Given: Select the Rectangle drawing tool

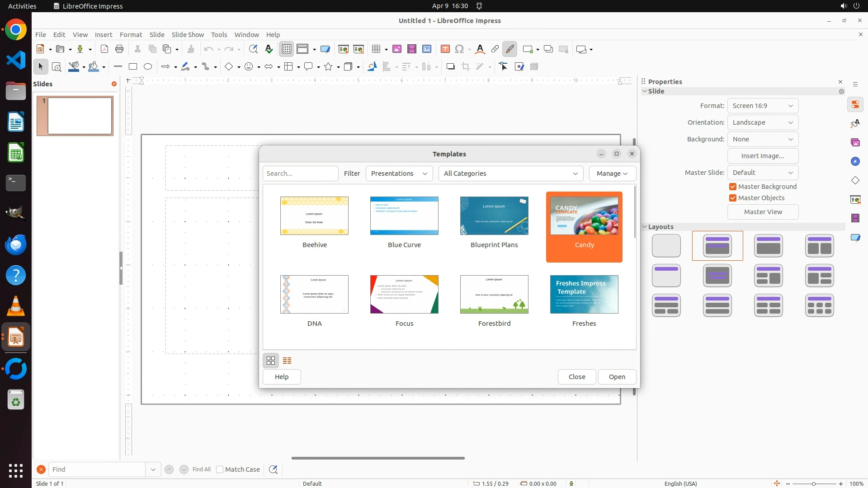Looking at the screenshot, I should tap(133, 67).
